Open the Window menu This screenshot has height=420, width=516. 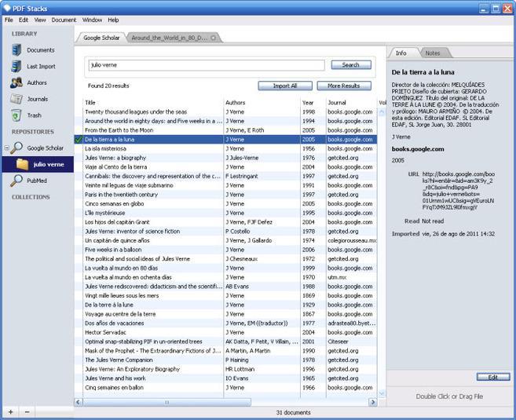point(92,20)
